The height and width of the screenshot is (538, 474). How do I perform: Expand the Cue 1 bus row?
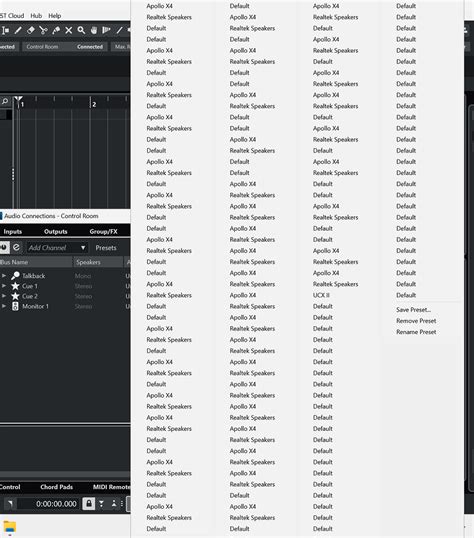click(4, 286)
